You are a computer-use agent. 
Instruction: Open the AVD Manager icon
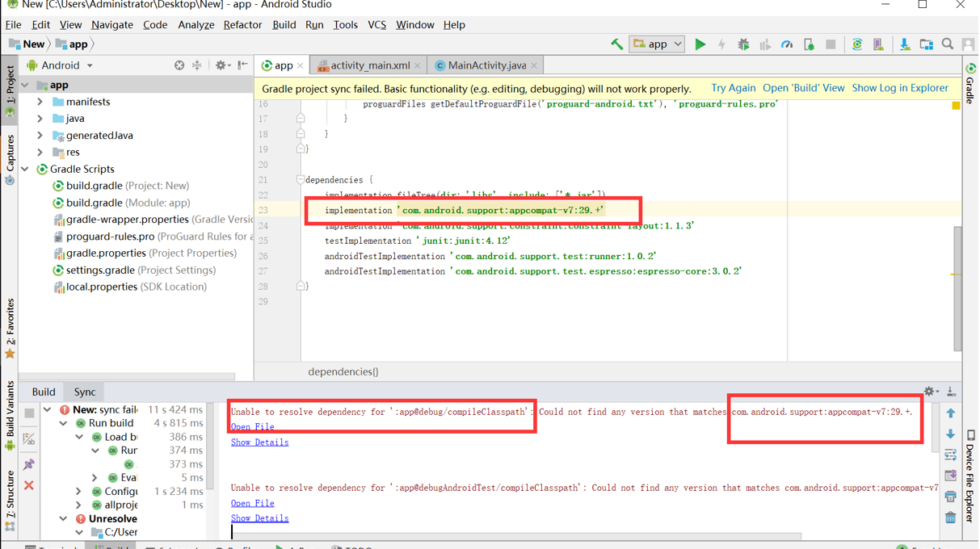[878, 44]
